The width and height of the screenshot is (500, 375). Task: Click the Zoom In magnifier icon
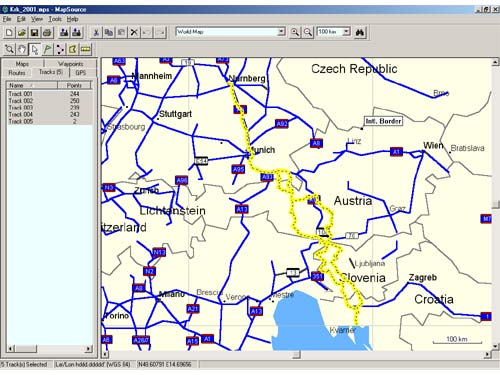pyautogui.click(x=295, y=32)
